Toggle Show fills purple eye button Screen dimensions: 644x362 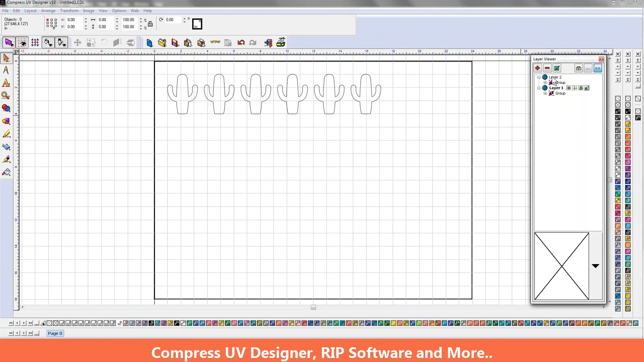(9, 43)
